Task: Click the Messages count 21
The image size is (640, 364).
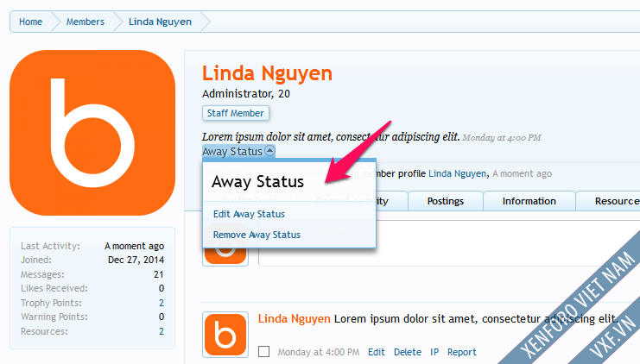Action: (x=159, y=274)
